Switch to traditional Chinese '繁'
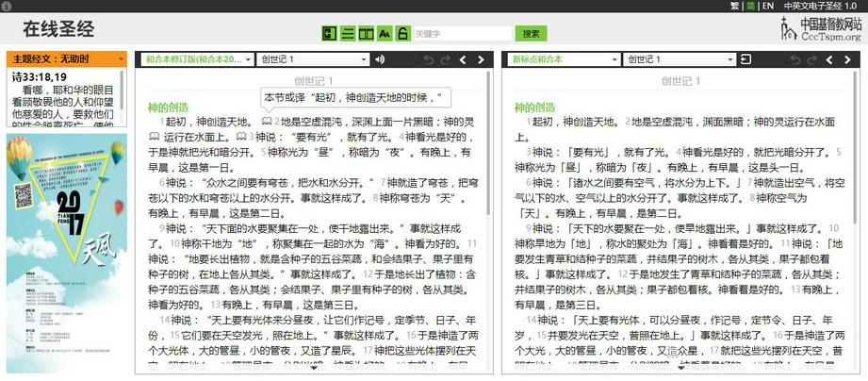The height and width of the screenshot is (381, 868). click(735, 6)
